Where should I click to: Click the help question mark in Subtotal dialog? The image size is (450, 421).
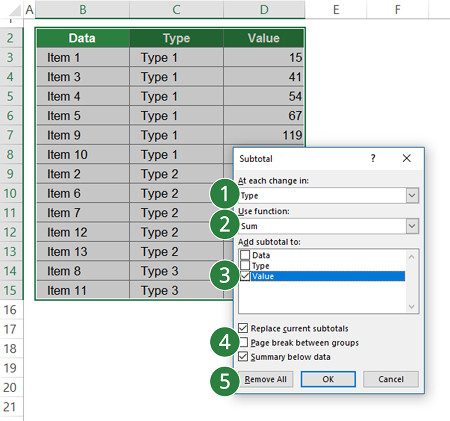(x=373, y=158)
